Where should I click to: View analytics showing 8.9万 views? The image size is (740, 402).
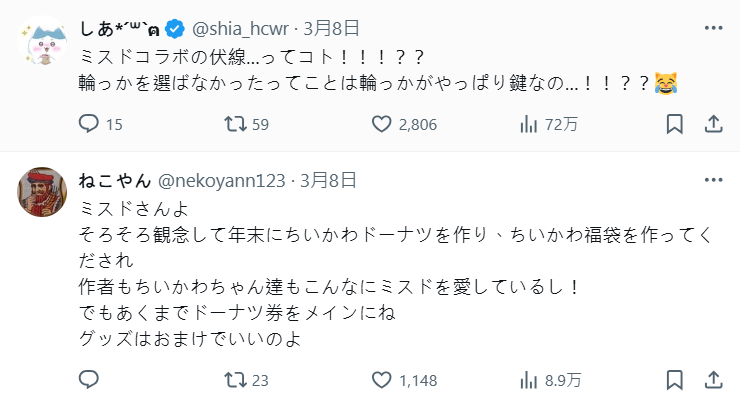coord(529,379)
